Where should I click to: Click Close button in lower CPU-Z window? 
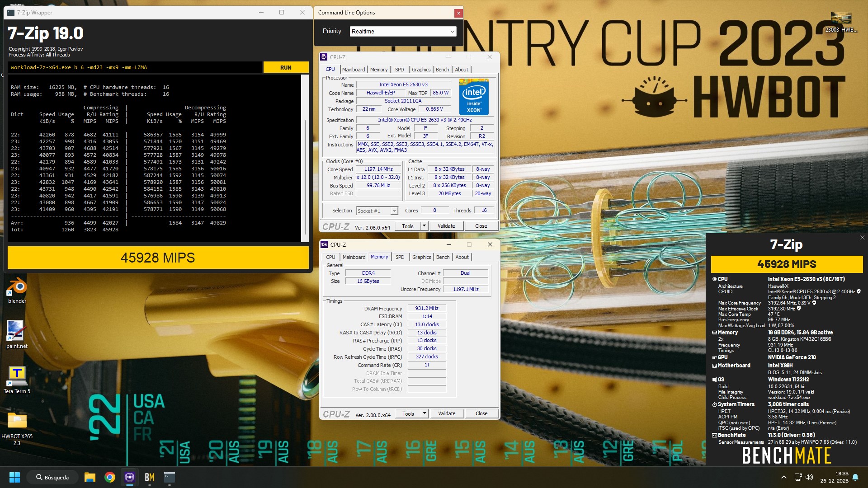click(481, 413)
